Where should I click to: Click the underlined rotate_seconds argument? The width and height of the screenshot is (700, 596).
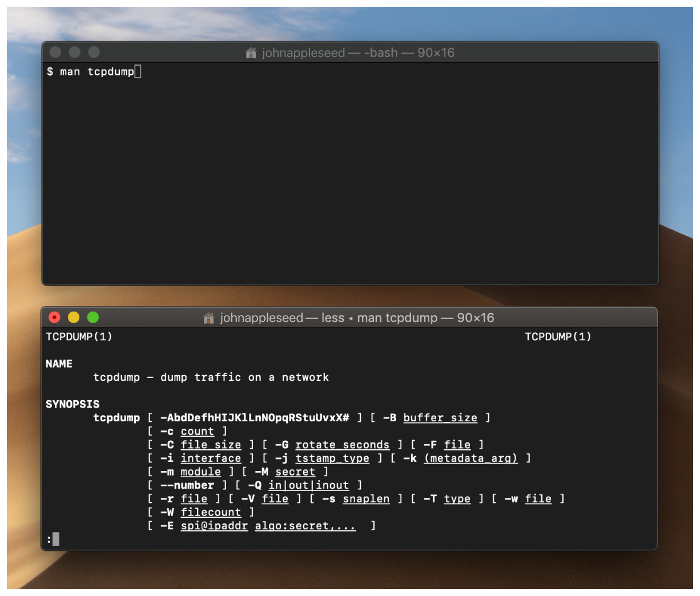[342, 445]
